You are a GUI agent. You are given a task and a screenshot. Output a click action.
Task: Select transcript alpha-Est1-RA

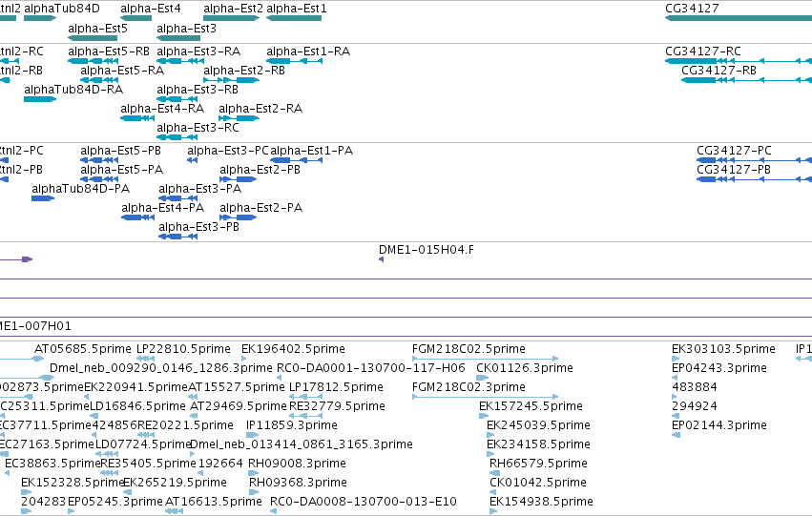pos(294,61)
